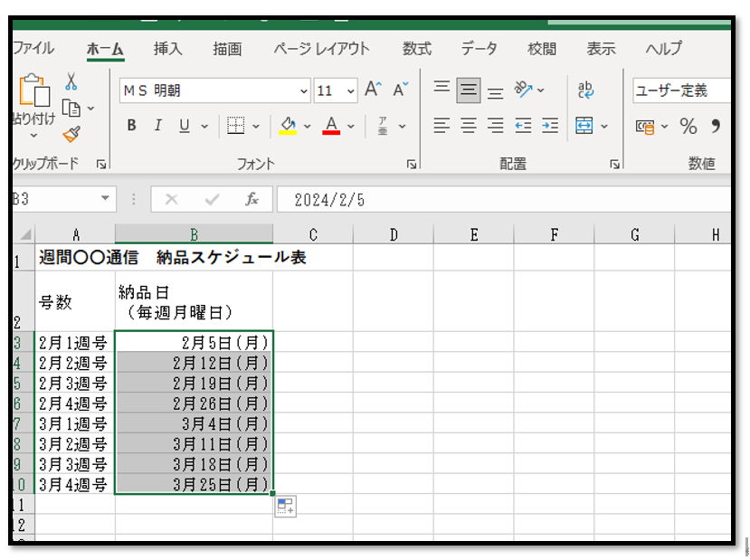This screenshot has height=560, width=750.
Task: Decrease font size with small A
Action: [400, 90]
